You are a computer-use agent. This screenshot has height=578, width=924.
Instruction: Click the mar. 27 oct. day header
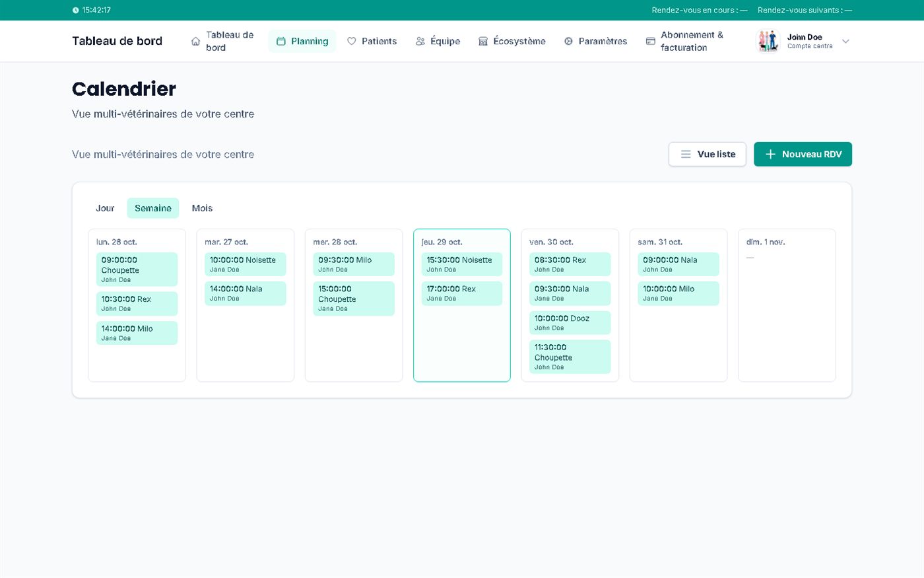[226, 242]
